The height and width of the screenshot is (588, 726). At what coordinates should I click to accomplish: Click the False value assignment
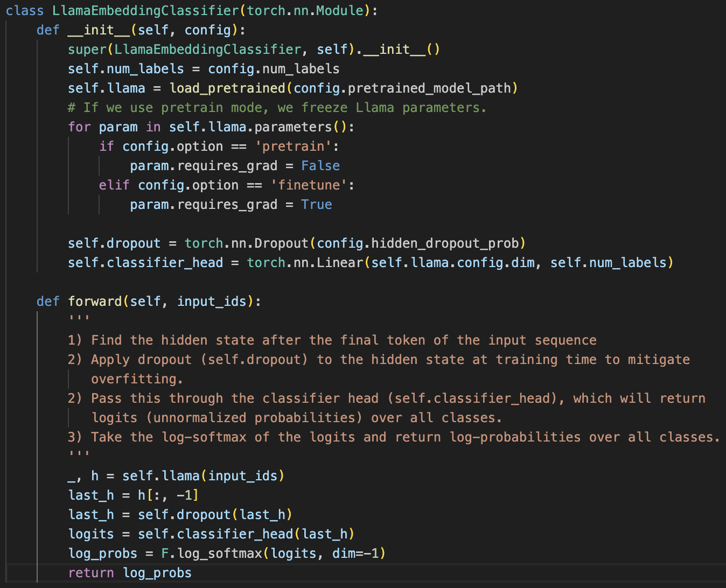[320, 165]
